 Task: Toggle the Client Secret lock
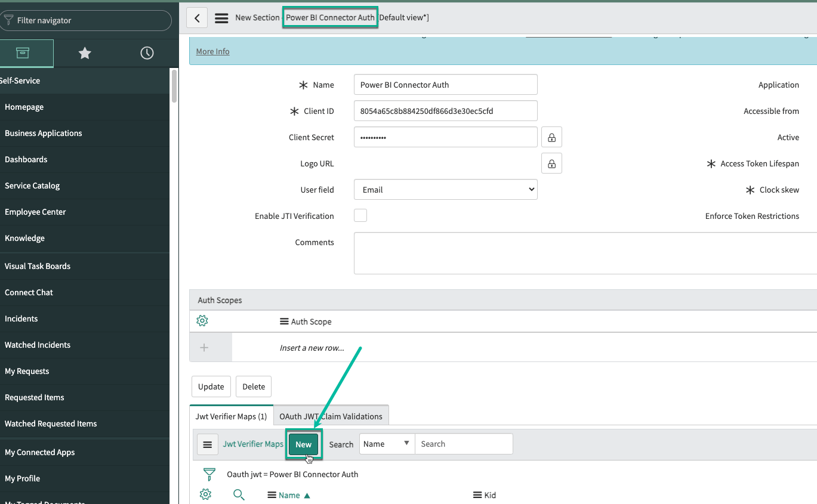[551, 137]
